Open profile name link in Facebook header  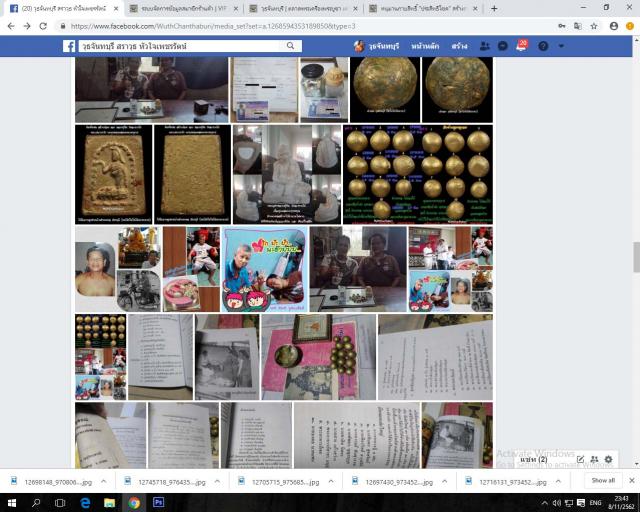coord(384,46)
